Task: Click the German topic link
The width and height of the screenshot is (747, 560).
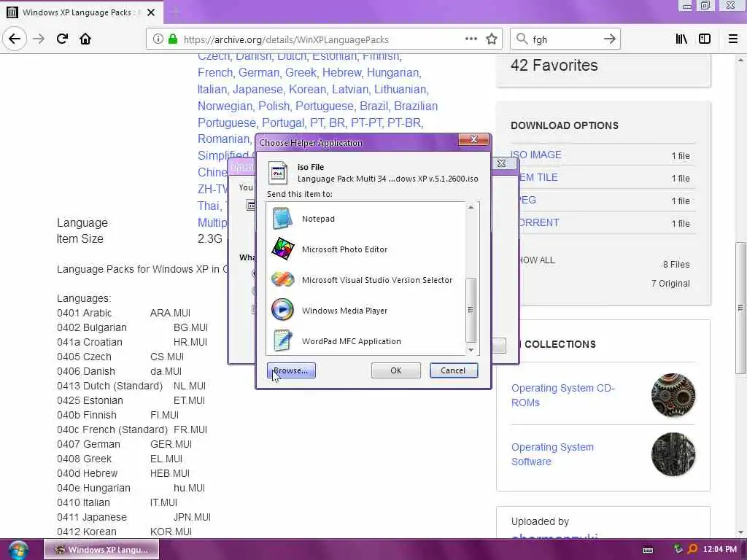Action: pyautogui.click(x=259, y=72)
